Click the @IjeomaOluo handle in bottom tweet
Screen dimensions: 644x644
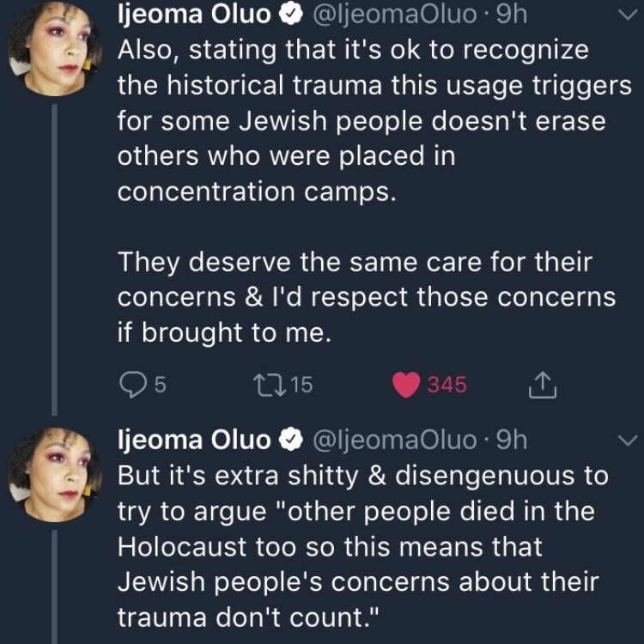click(393, 440)
